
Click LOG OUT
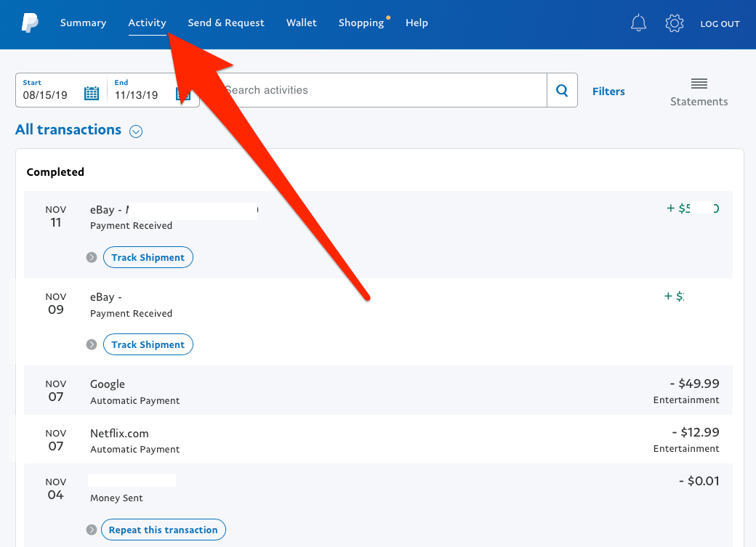click(x=720, y=24)
